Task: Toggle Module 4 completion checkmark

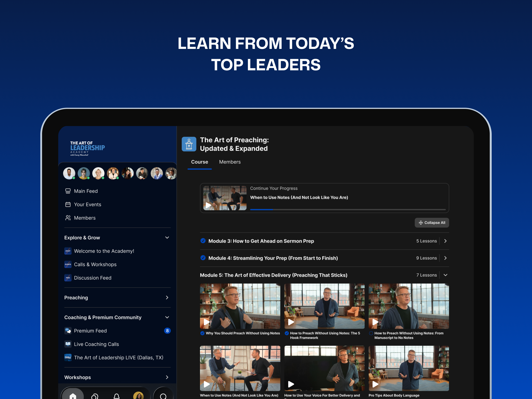Action: pyautogui.click(x=203, y=258)
